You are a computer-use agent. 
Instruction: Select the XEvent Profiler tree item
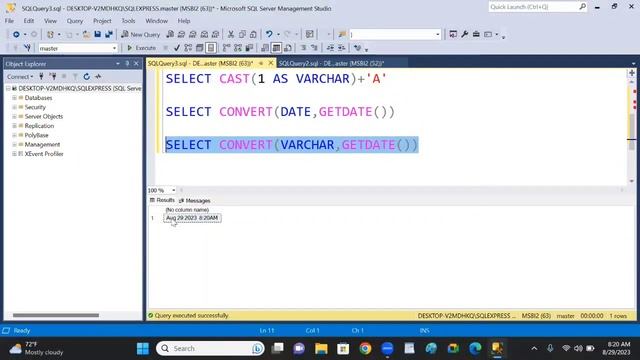click(x=44, y=154)
